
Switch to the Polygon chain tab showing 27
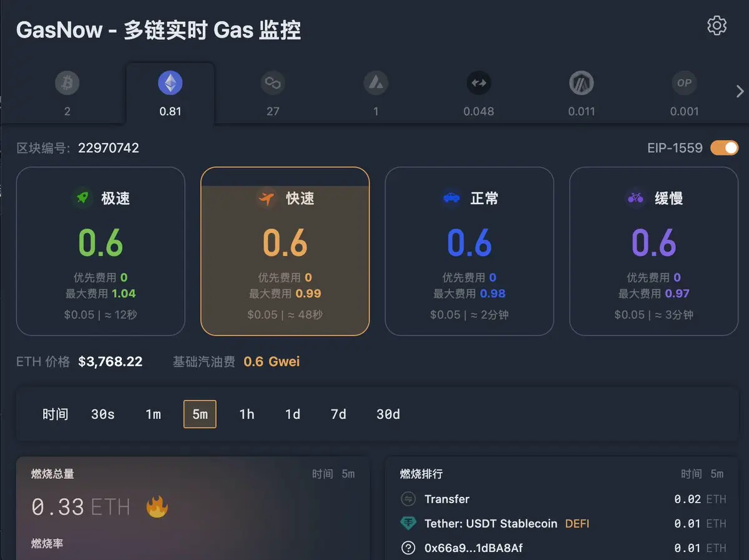[x=273, y=94]
